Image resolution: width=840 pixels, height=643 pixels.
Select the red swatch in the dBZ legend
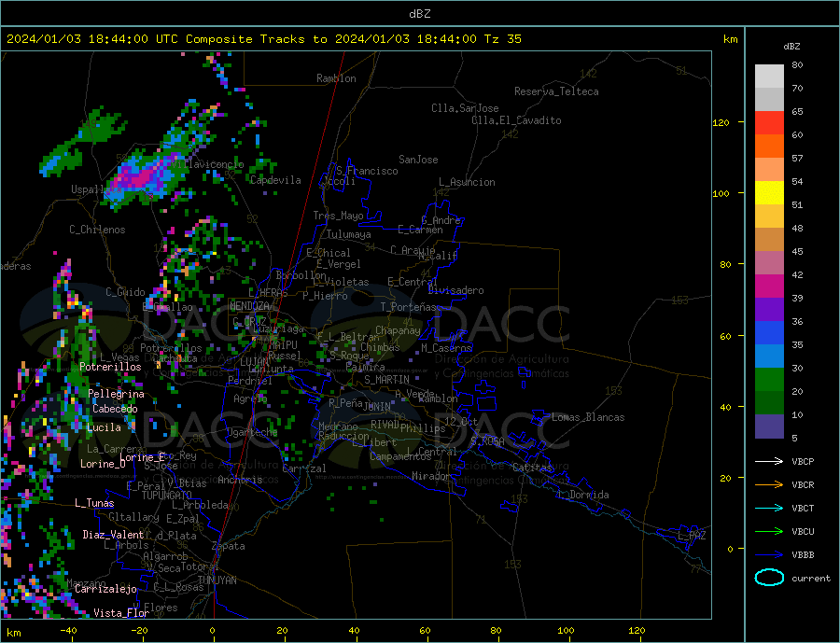pos(769,122)
